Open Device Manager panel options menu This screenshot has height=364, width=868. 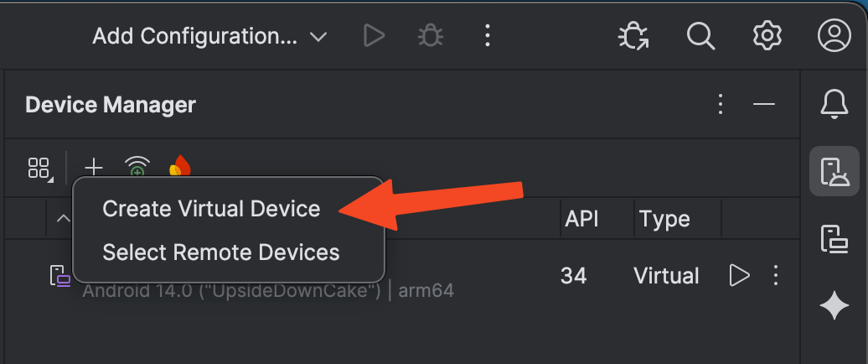(720, 104)
